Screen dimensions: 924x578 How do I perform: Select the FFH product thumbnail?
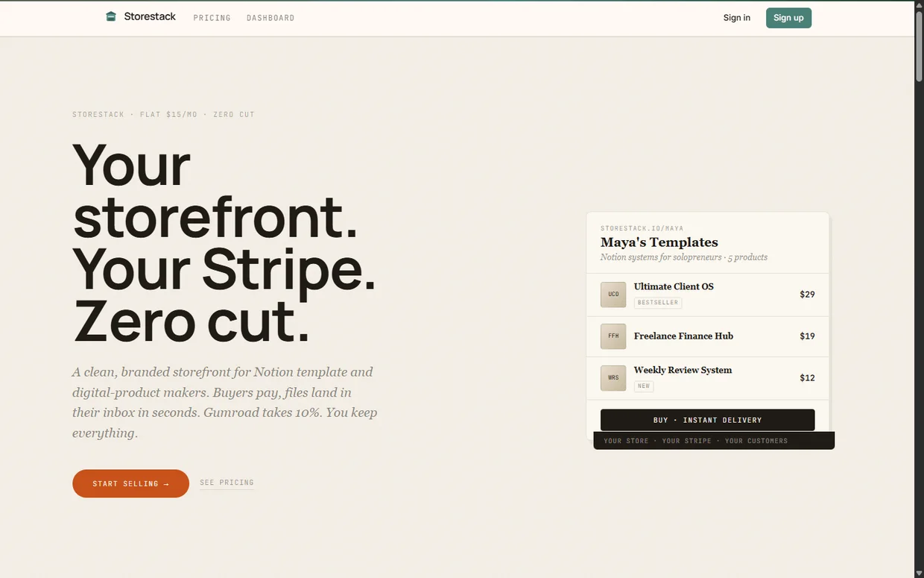[613, 336]
